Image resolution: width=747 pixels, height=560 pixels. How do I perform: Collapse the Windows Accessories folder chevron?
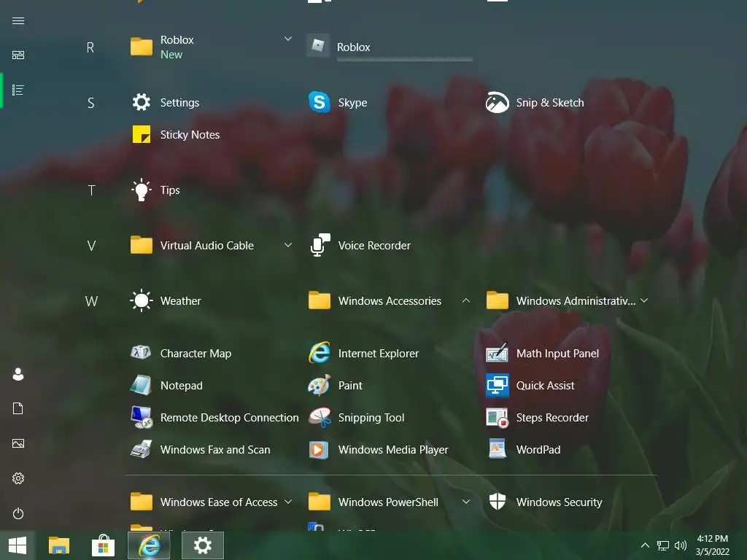click(466, 300)
